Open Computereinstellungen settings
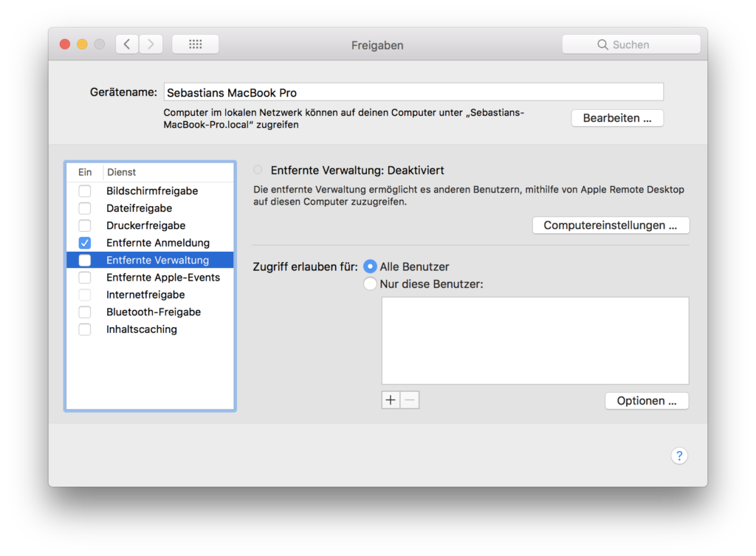756x556 pixels. [610, 225]
